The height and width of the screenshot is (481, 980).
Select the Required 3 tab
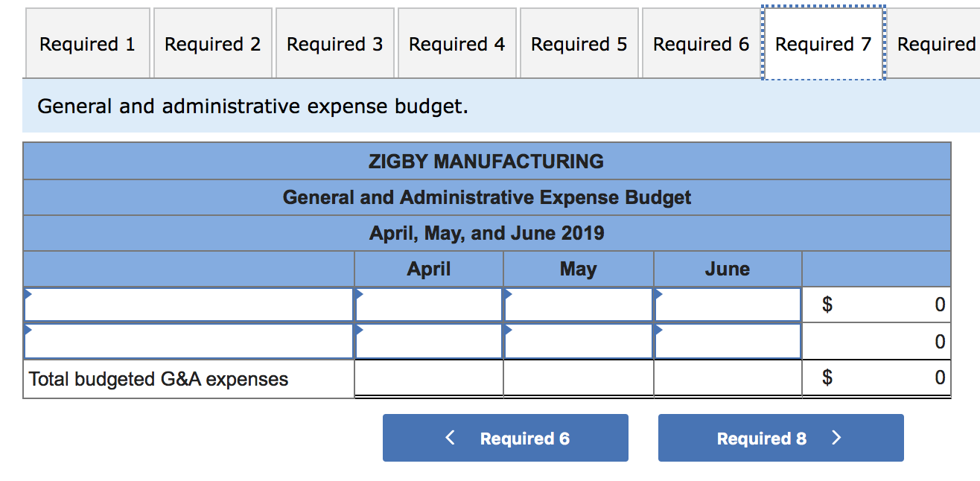(335, 43)
